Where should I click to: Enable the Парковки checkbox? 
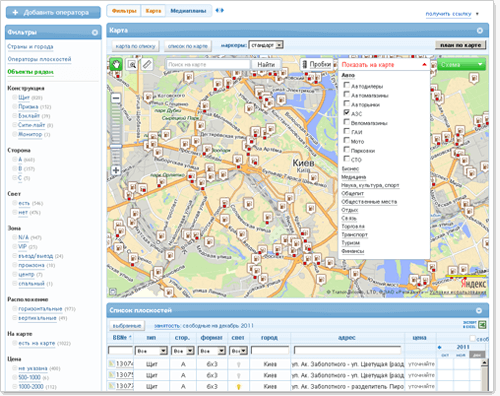(347, 149)
